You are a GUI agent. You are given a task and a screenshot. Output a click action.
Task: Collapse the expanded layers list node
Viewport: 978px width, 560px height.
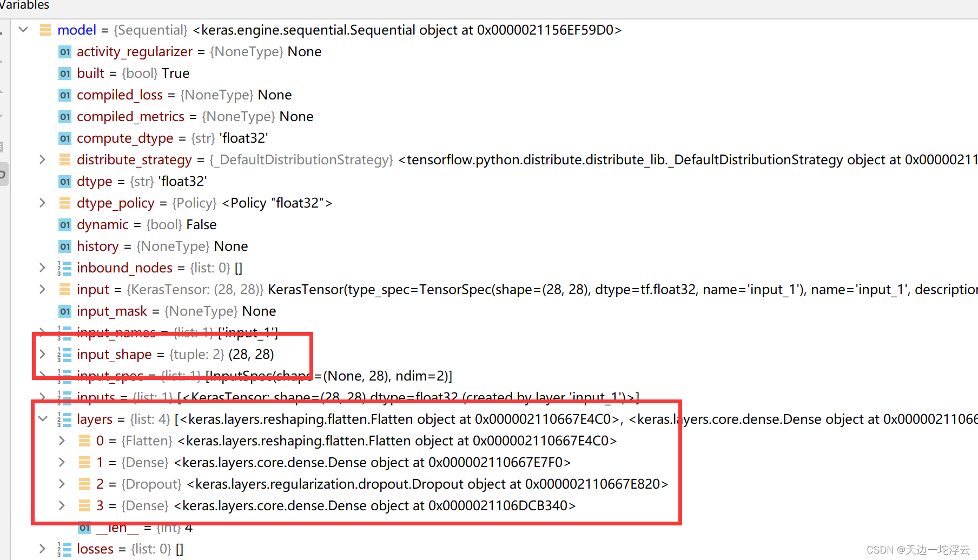click(x=43, y=419)
